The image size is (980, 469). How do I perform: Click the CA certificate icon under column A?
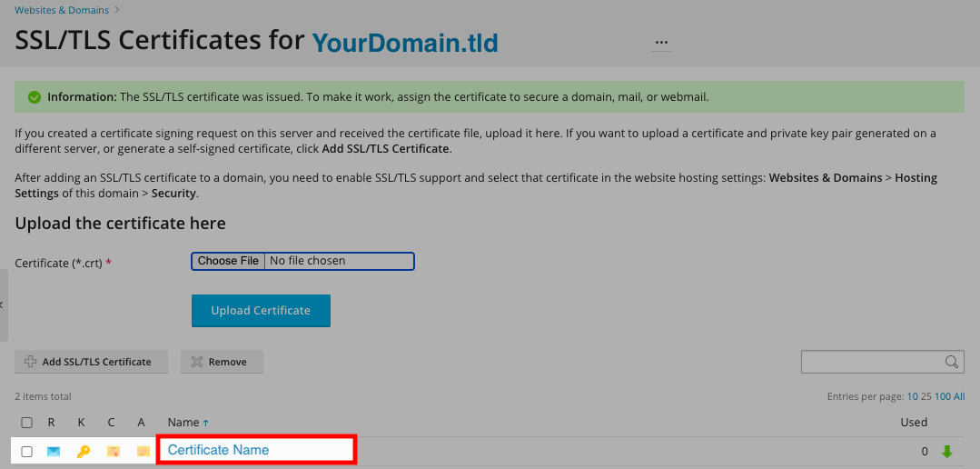pos(143,451)
